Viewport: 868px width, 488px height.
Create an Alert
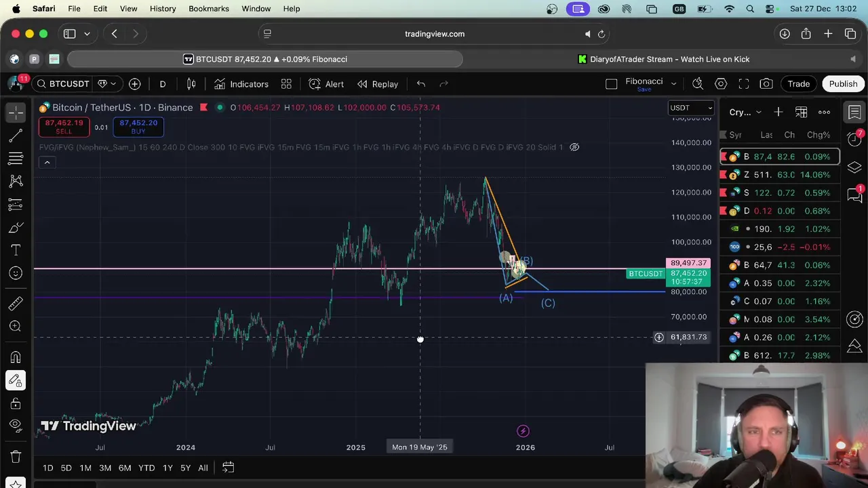click(326, 84)
